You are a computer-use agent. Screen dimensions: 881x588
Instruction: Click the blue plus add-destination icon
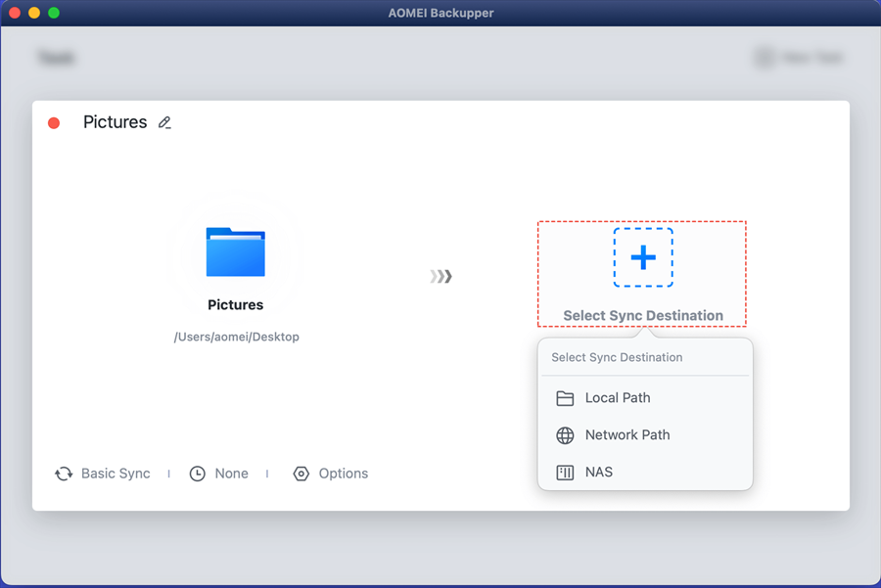point(643,257)
